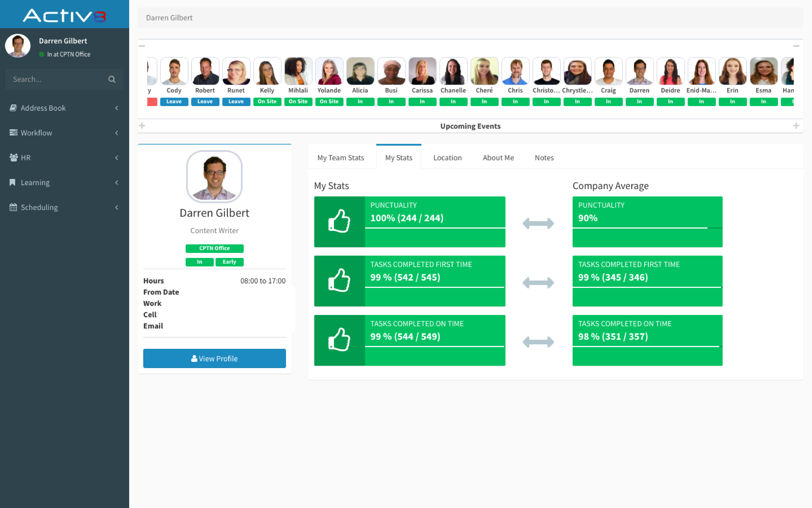Screen dimensions: 812x508
Task: Collapse staff panel with right minus icon
Action: pyautogui.click(x=796, y=46)
